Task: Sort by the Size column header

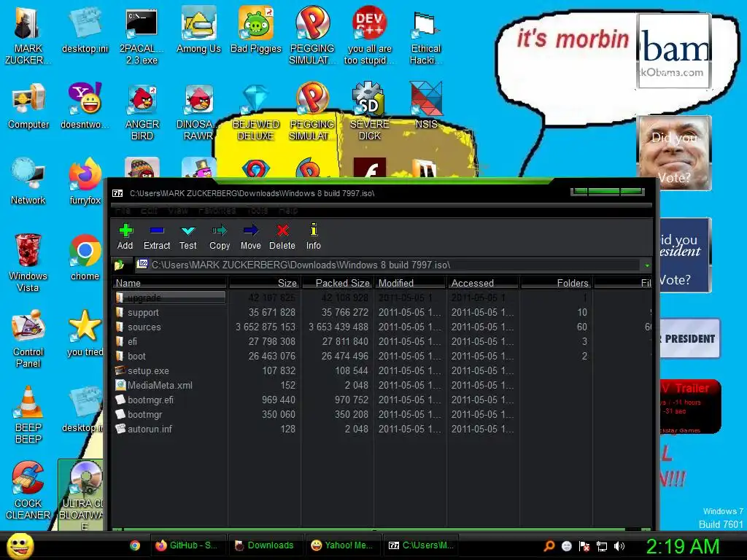Action: point(264,283)
